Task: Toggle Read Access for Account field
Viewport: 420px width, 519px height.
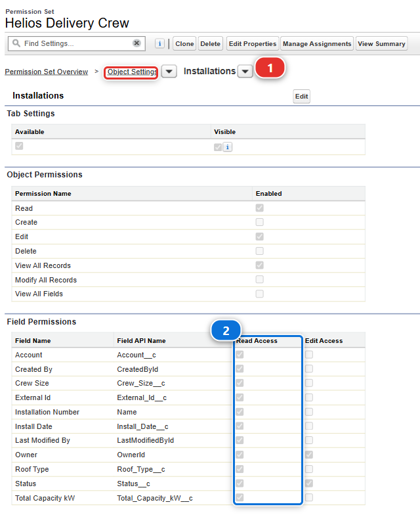Action: click(240, 355)
